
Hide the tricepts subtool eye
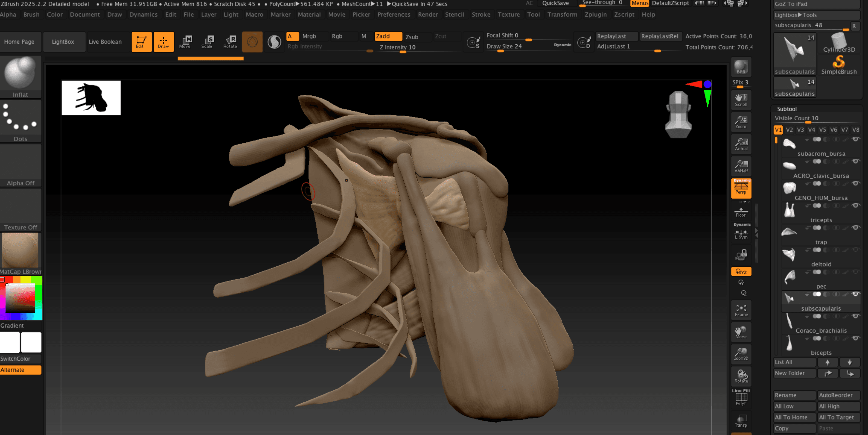(x=856, y=205)
